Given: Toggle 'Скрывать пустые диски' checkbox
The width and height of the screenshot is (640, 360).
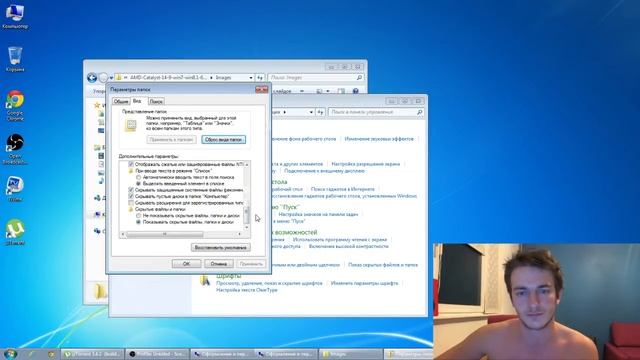Looking at the screenshot, I should click(131, 196).
